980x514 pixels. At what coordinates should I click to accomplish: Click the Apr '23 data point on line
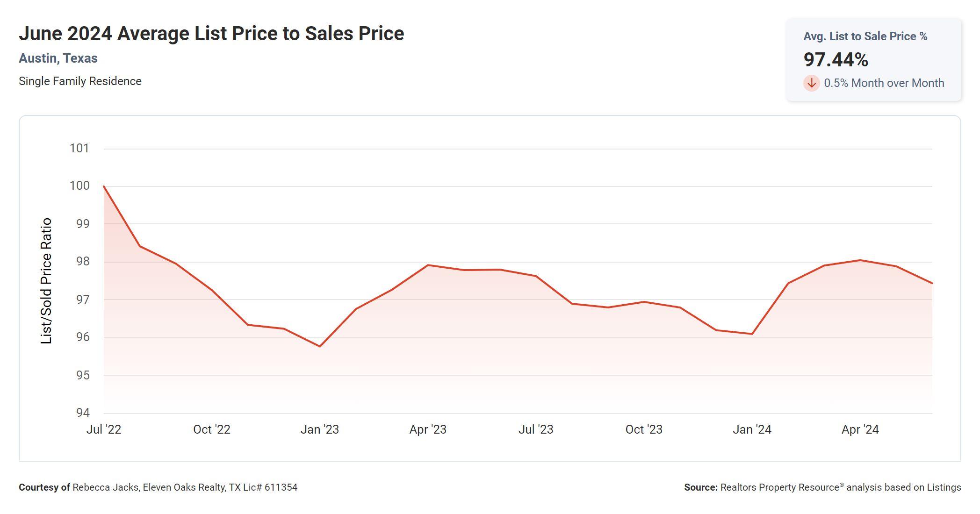[428, 265]
